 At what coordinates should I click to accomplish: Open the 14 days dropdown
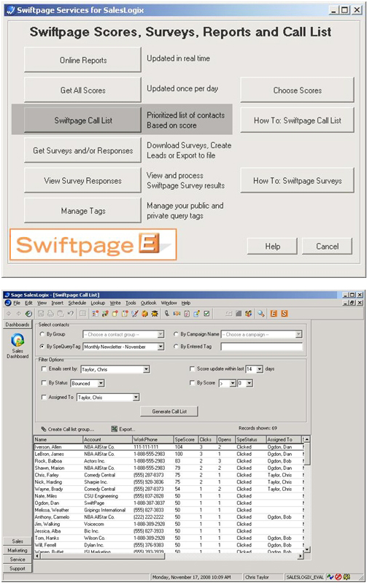pos(254,369)
